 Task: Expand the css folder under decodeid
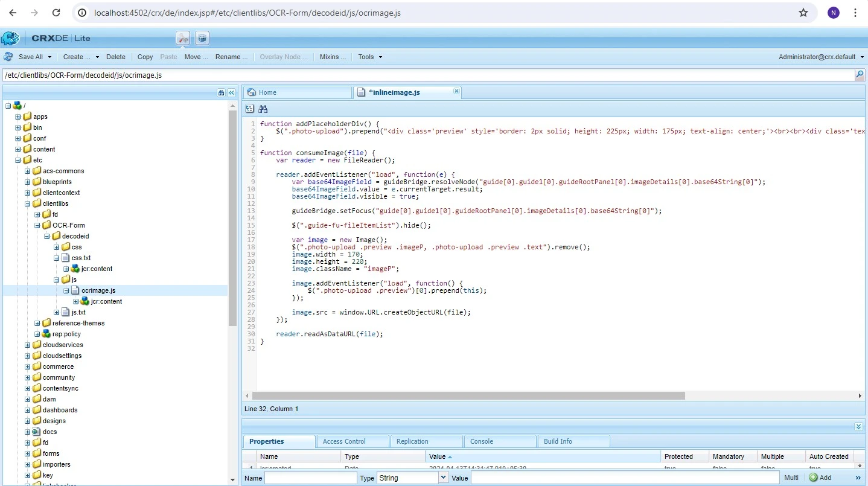click(57, 247)
